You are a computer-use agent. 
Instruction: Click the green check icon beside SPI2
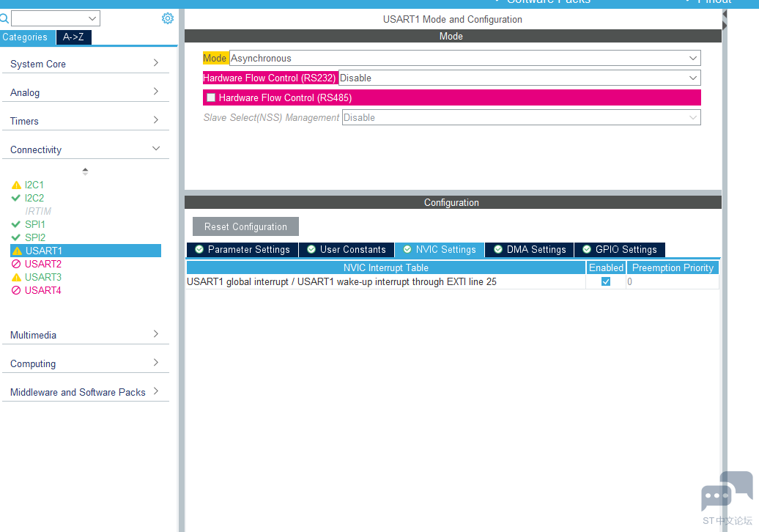point(16,237)
